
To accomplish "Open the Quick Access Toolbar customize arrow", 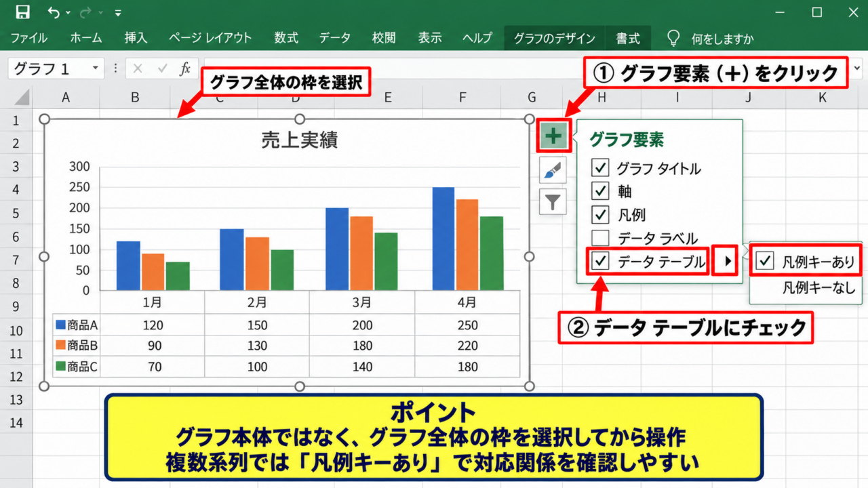I will 118,13.
